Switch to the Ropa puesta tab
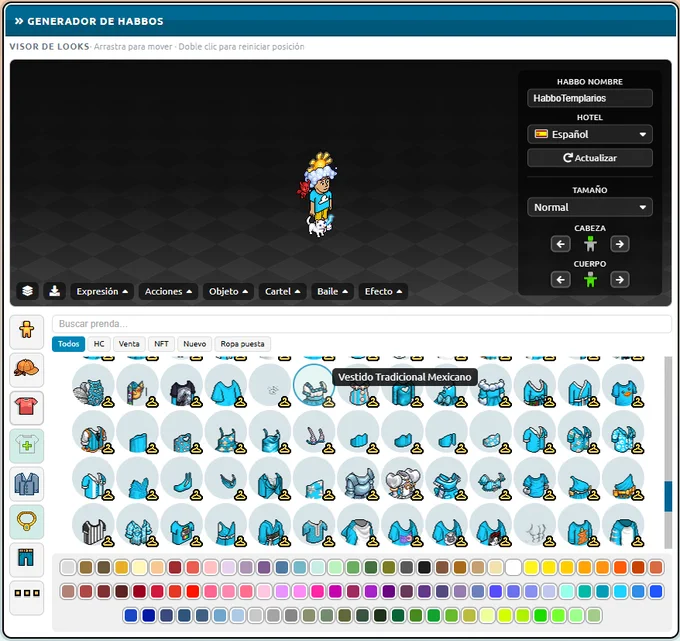This screenshot has height=641, width=680. coord(242,344)
